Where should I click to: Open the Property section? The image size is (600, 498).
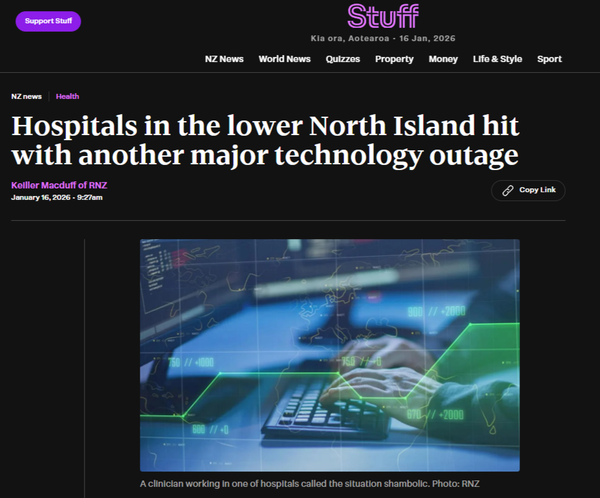click(394, 59)
